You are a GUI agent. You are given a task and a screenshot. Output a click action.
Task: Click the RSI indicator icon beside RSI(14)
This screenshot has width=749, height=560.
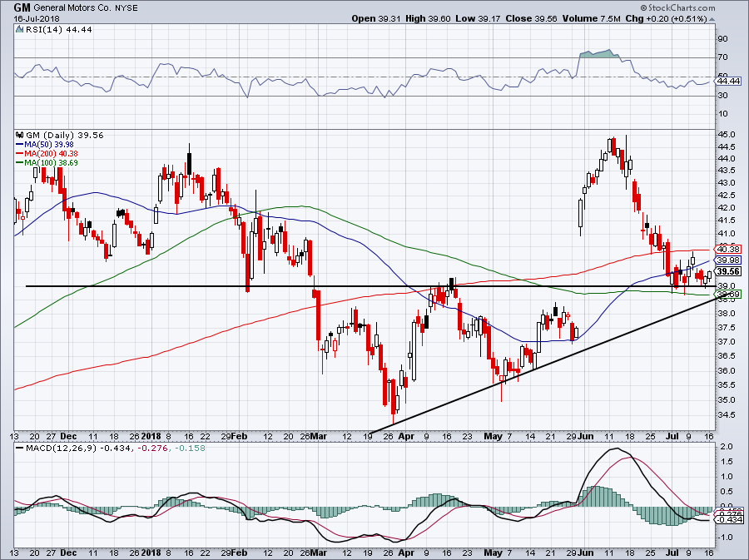point(19,30)
